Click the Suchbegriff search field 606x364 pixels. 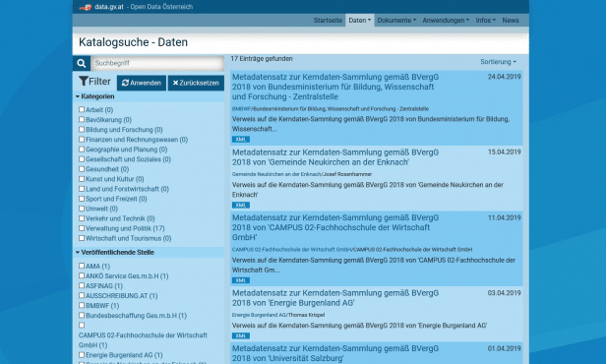[x=157, y=63]
